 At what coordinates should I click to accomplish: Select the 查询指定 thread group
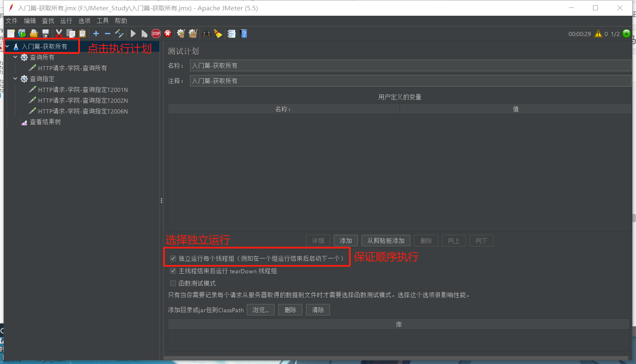[42, 79]
